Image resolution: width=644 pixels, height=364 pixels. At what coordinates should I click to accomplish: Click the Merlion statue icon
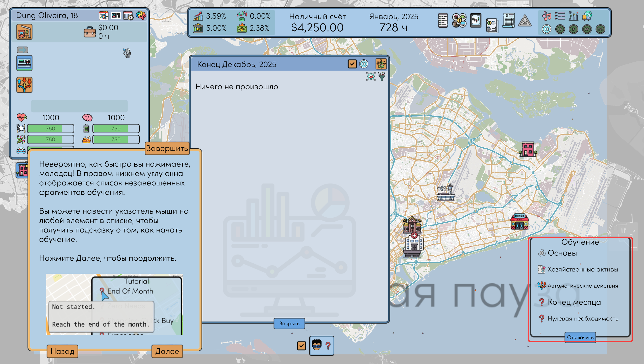pyautogui.click(x=127, y=53)
